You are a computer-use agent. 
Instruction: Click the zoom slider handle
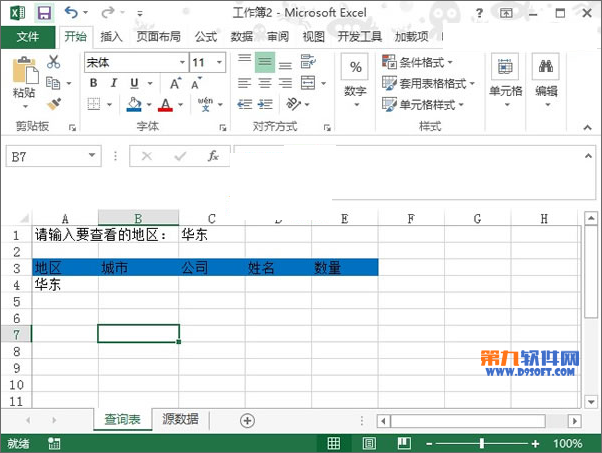[482, 444]
